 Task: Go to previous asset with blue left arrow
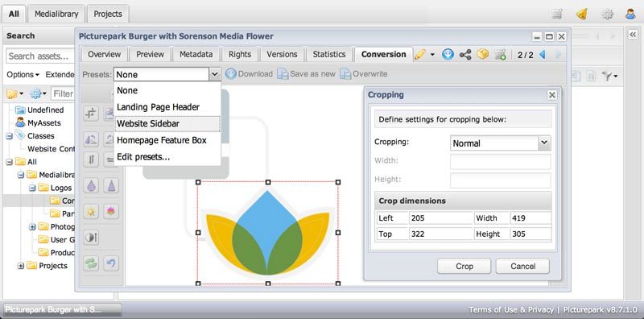[x=542, y=54]
